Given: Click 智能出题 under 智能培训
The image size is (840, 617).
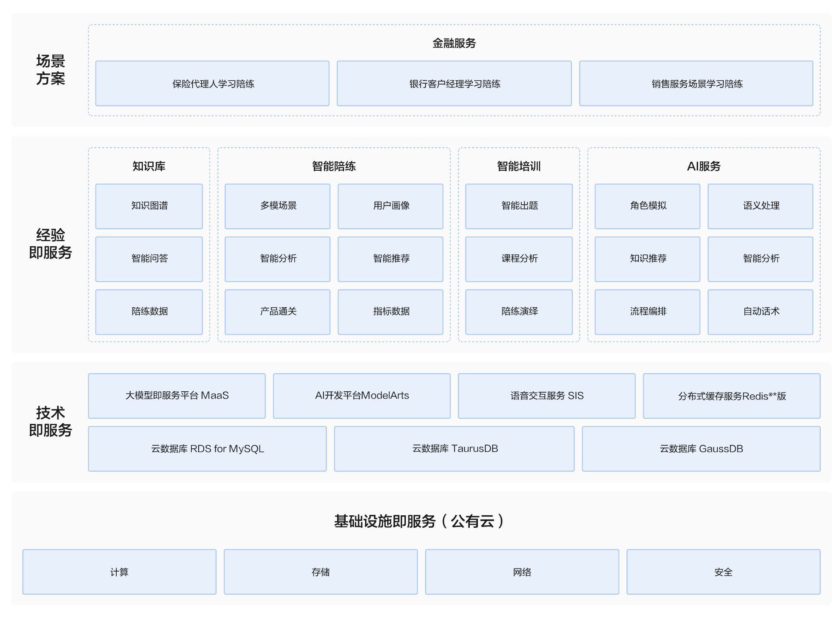Looking at the screenshot, I should 519,206.
